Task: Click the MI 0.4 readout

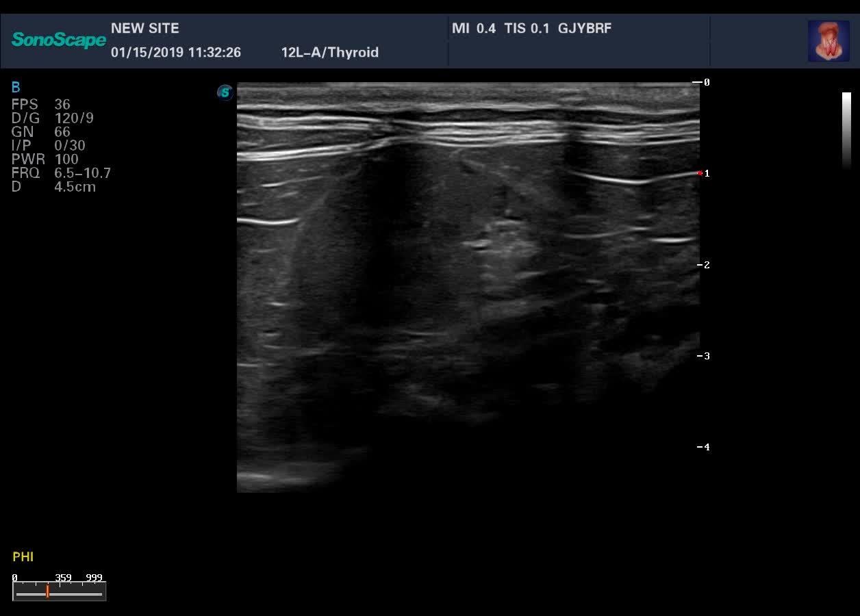Action: pos(474,29)
